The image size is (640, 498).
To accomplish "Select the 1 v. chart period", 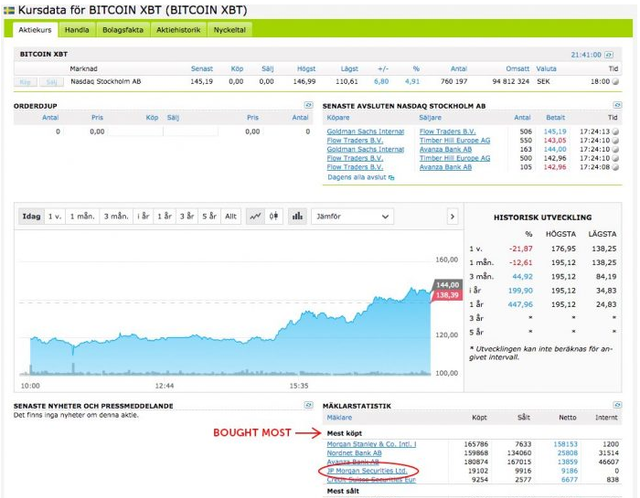I will [55, 216].
